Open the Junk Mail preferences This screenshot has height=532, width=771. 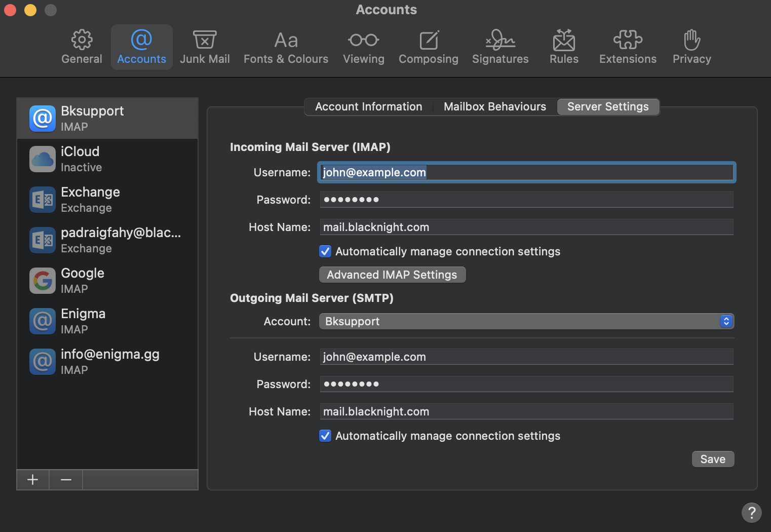(x=205, y=47)
